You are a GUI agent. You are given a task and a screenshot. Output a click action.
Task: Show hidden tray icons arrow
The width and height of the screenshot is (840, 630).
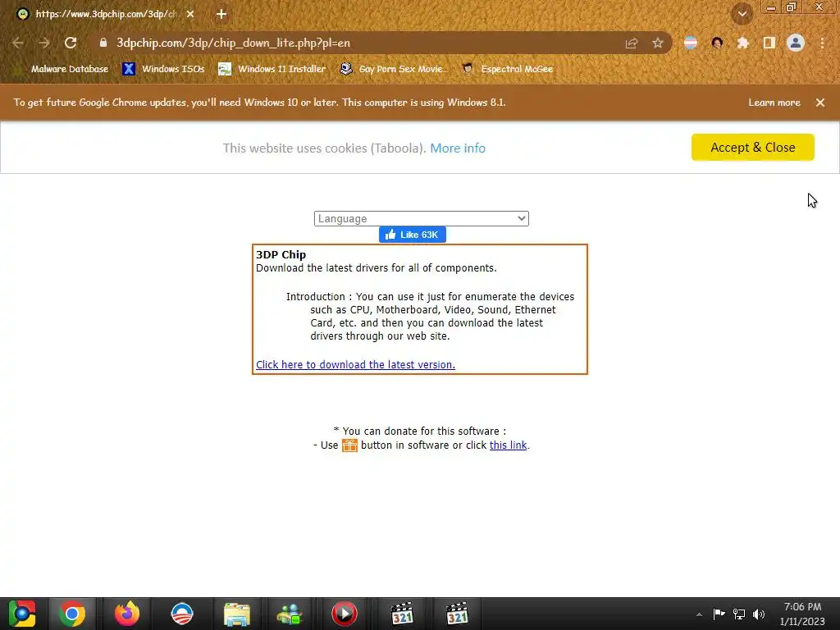point(699,614)
